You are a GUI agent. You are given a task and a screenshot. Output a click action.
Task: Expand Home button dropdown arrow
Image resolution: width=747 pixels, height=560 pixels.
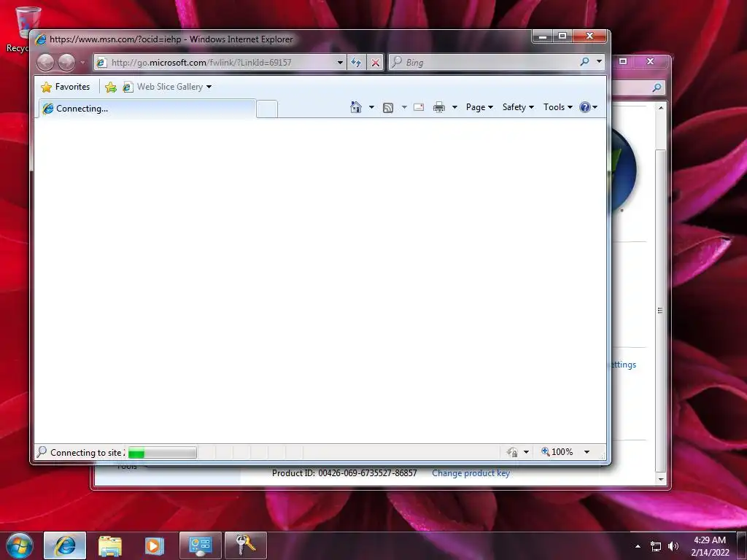[371, 107]
